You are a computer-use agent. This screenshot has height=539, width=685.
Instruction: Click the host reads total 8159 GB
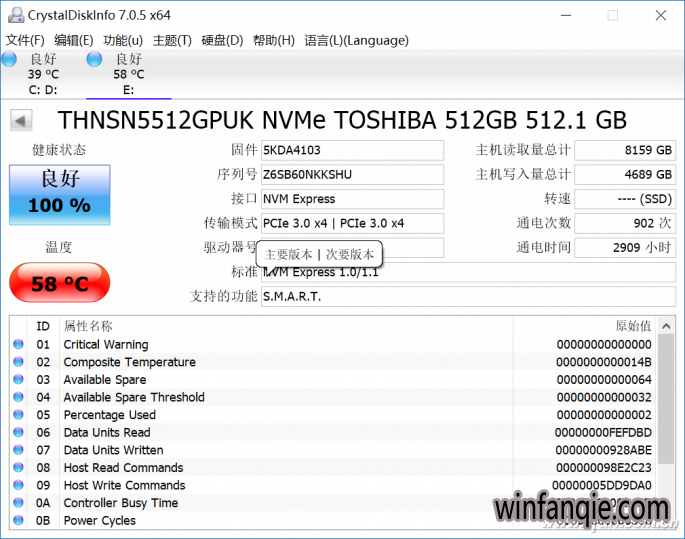click(625, 150)
